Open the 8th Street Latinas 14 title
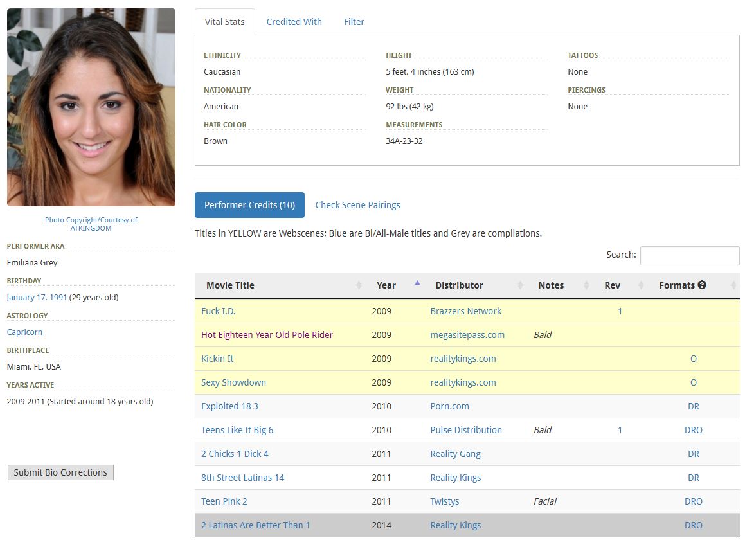Viewport: 756px width, 547px height. [x=242, y=478]
